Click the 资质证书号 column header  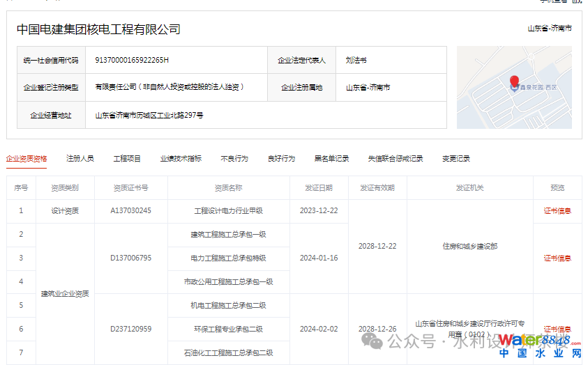pos(130,188)
